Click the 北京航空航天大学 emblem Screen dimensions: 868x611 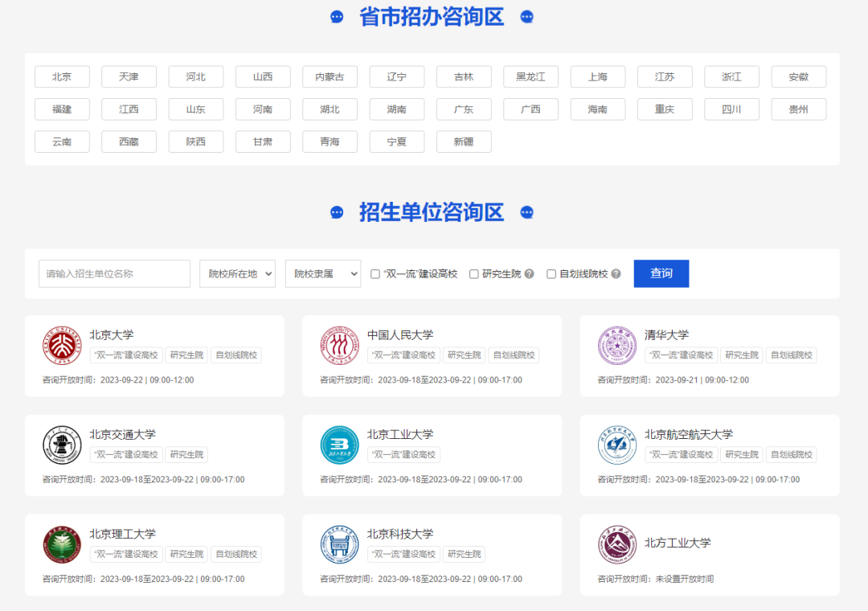[617, 445]
